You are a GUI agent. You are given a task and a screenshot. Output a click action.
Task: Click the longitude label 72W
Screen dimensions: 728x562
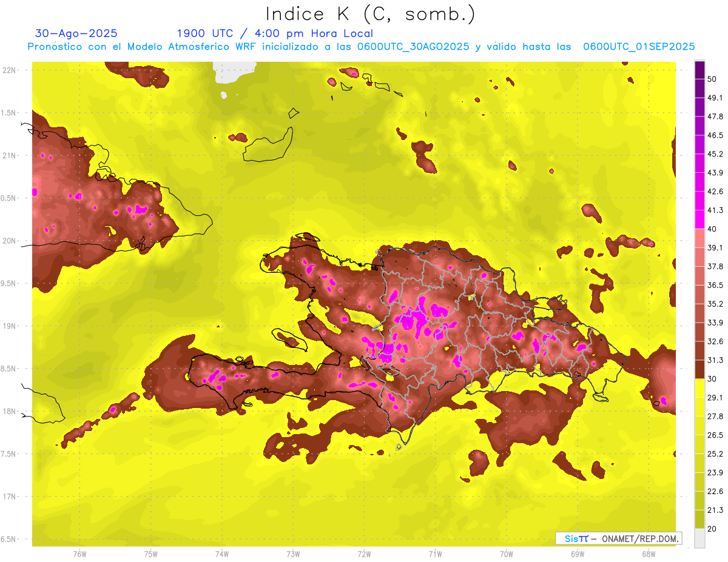(x=364, y=554)
